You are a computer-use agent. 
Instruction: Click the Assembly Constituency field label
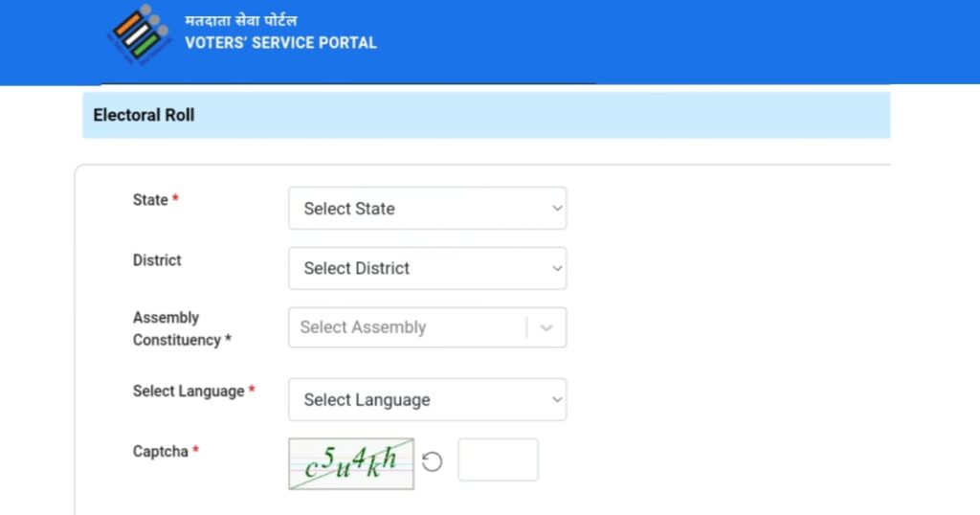pos(182,328)
